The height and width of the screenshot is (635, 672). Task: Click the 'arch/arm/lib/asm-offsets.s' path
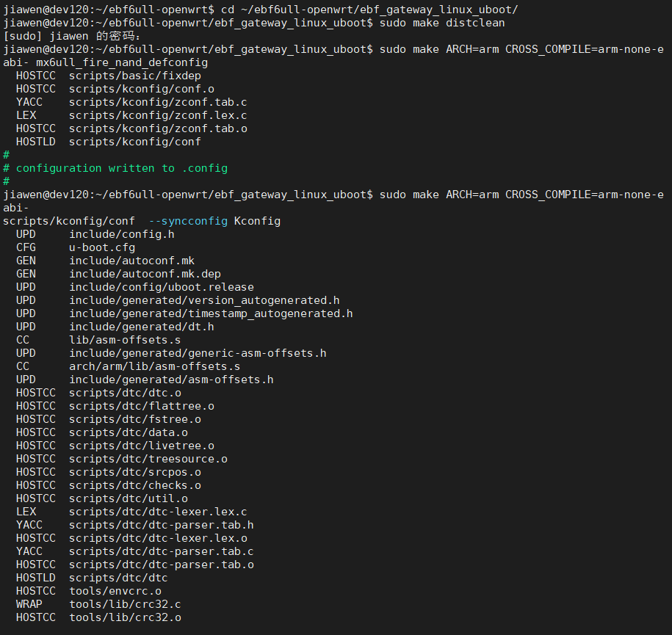(x=155, y=366)
